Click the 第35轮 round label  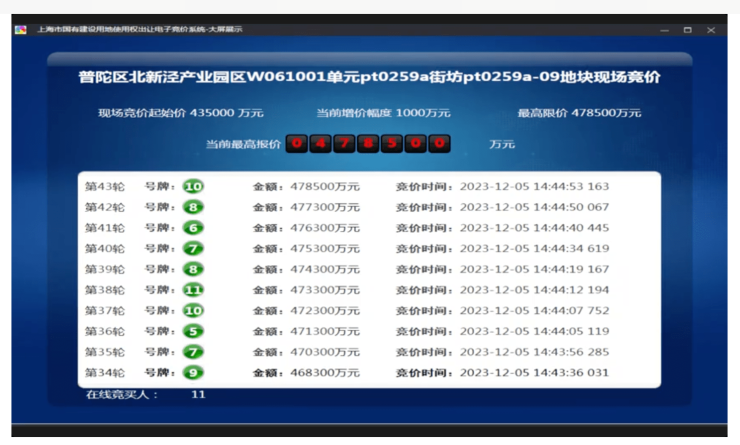tap(105, 353)
